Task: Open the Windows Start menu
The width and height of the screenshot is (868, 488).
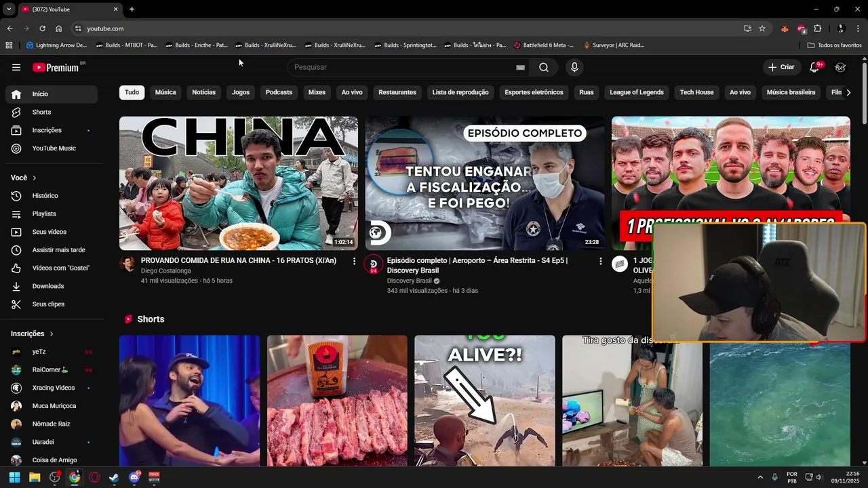Action: click(14, 477)
